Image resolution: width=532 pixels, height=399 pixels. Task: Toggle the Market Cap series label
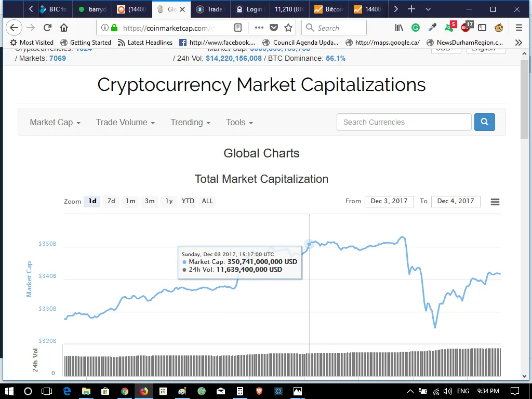point(29,279)
